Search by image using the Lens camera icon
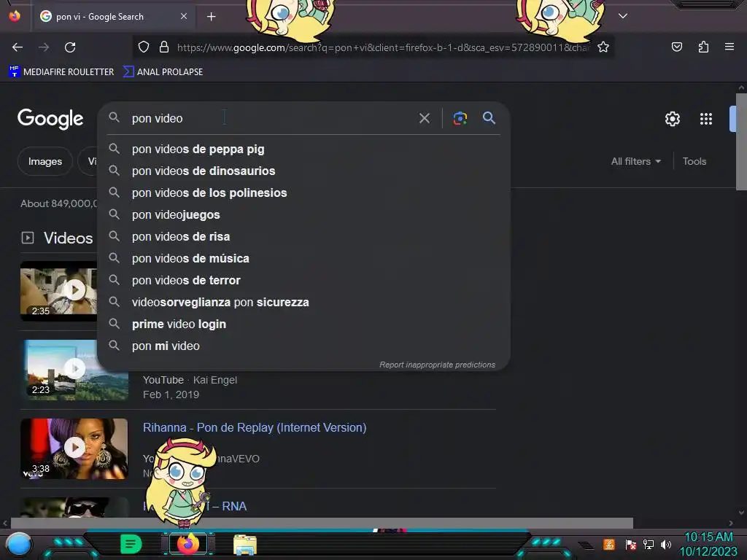Screen dimensions: 747x560 460,118
